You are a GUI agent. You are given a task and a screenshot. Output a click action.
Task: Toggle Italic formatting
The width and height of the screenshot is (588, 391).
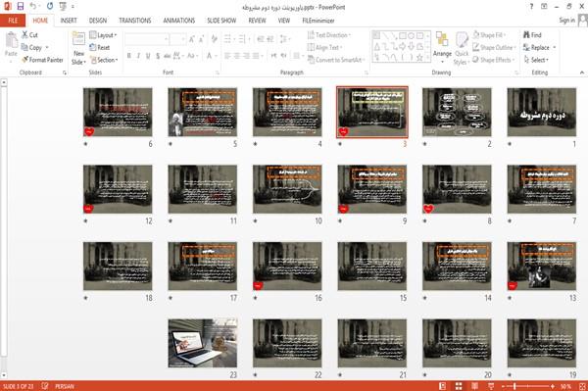pos(138,56)
